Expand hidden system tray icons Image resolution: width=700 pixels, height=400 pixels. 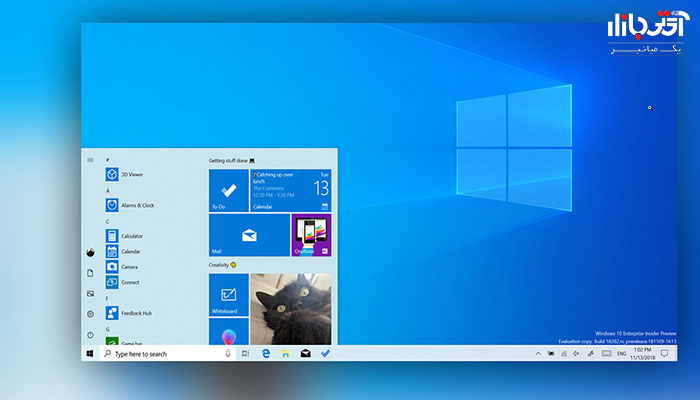[538, 354]
